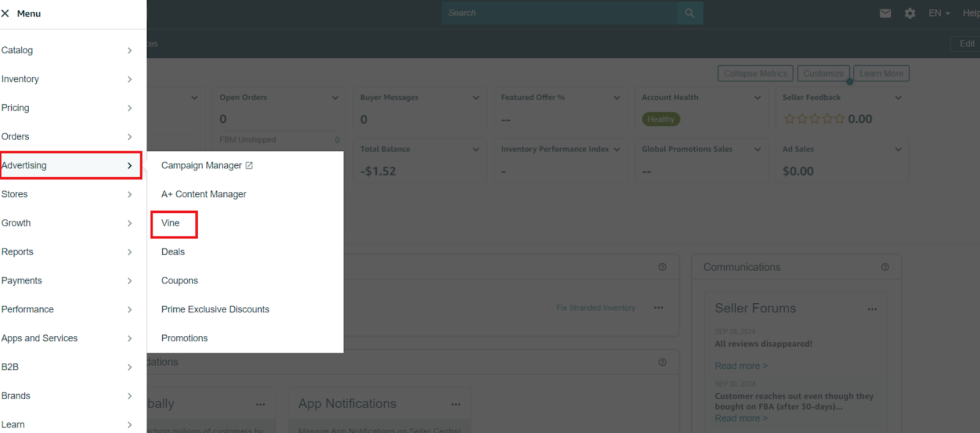Click the Search input field
The width and height of the screenshot is (980, 433).
[x=559, y=13]
